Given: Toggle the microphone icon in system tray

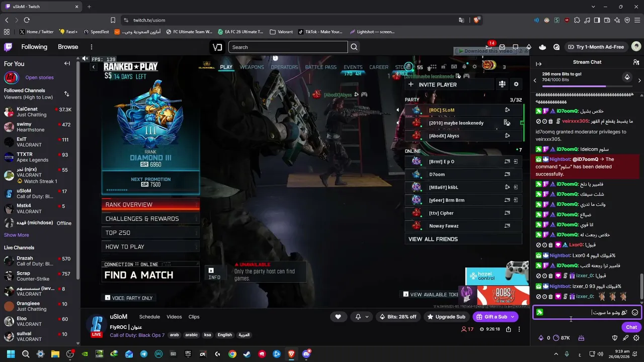Looking at the screenshot, I should (x=567, y=354).
